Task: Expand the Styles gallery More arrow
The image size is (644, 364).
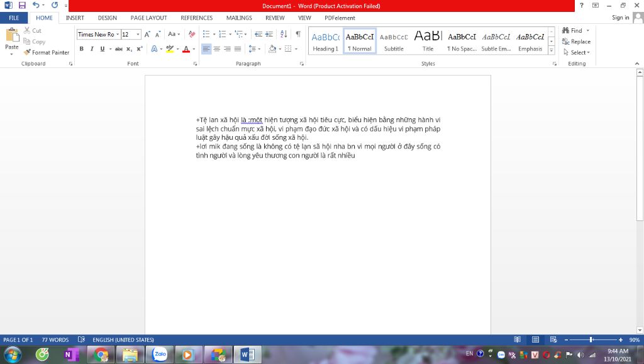Action: [x=551, y=50]
